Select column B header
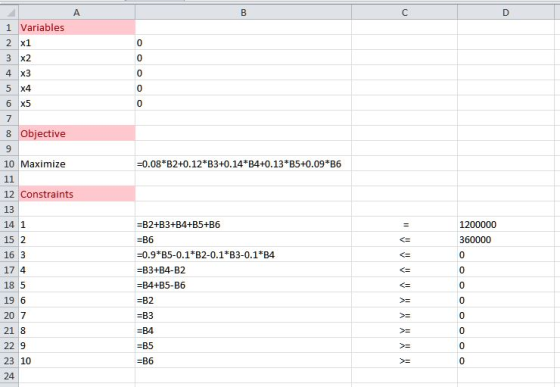 243,12
